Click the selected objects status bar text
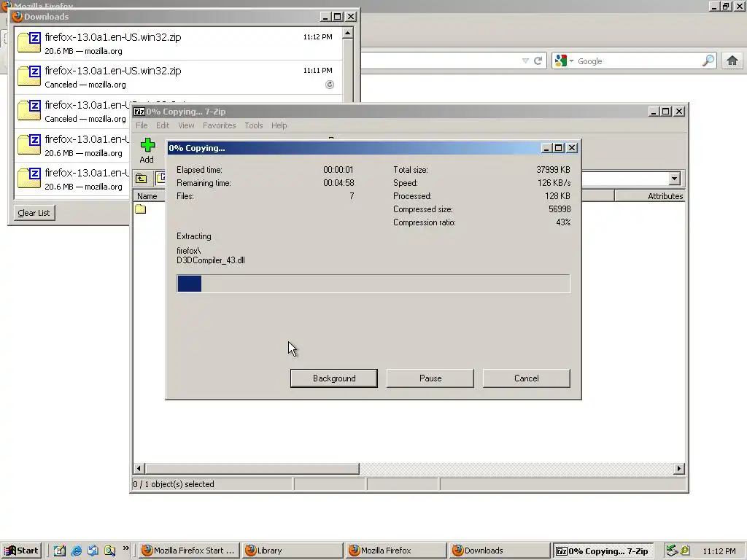This screenshot has width=747, height=560. 174,484
